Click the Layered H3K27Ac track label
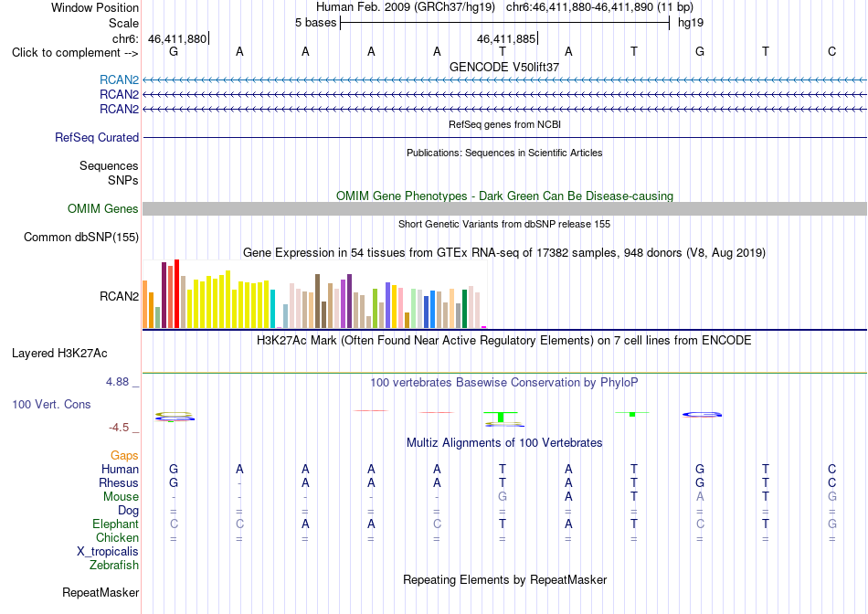Viewport: 868px width, 614px height. (59, 354)
